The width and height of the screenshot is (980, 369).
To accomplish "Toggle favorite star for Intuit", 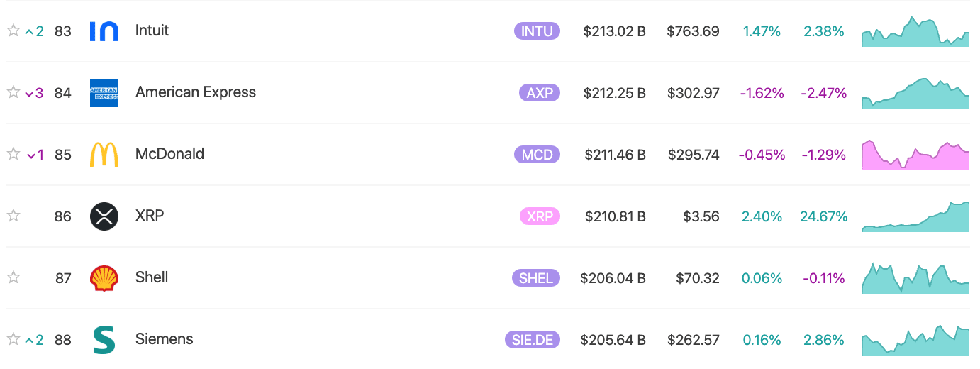I will (x=13, y=31).
